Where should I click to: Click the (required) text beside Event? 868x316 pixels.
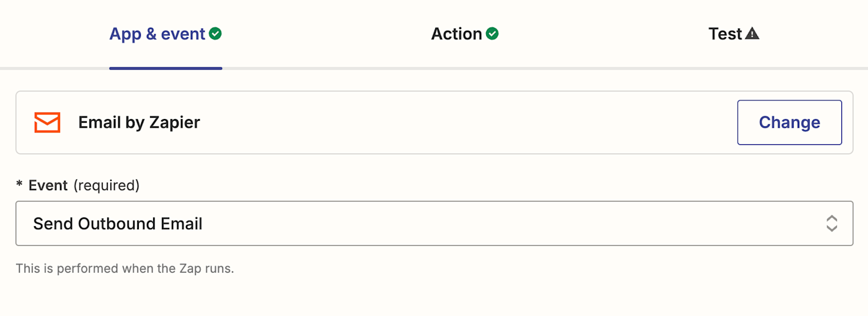click(x=107, y=185)
